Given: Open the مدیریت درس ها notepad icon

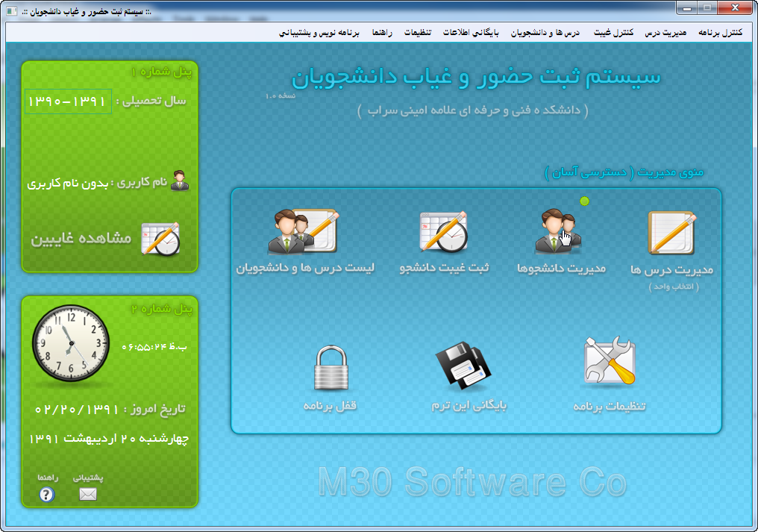Looking at the screenshot, I should point(671,233).
